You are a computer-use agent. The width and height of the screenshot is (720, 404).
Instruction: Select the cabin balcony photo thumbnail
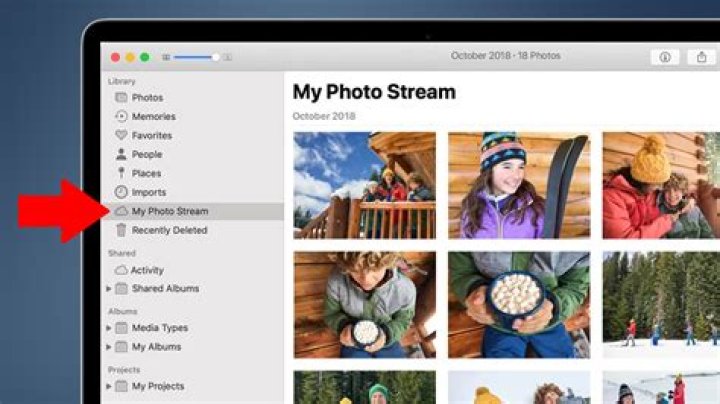coord(365,185)
